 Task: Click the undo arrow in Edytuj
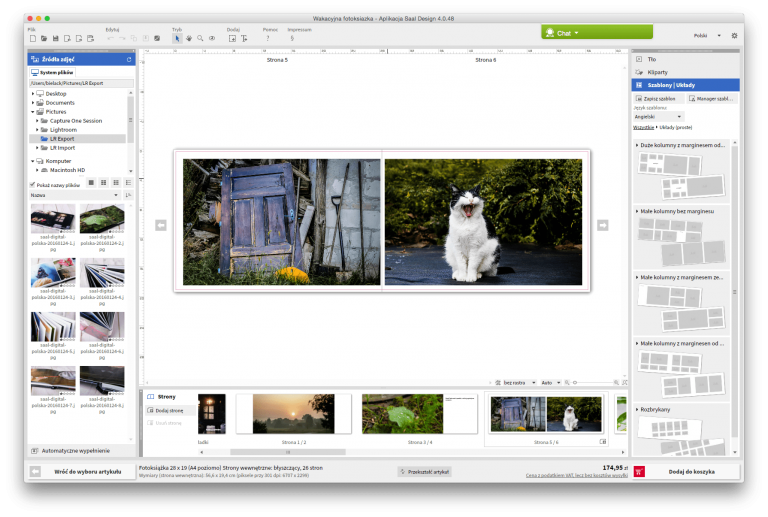click(x=111, y=38)
